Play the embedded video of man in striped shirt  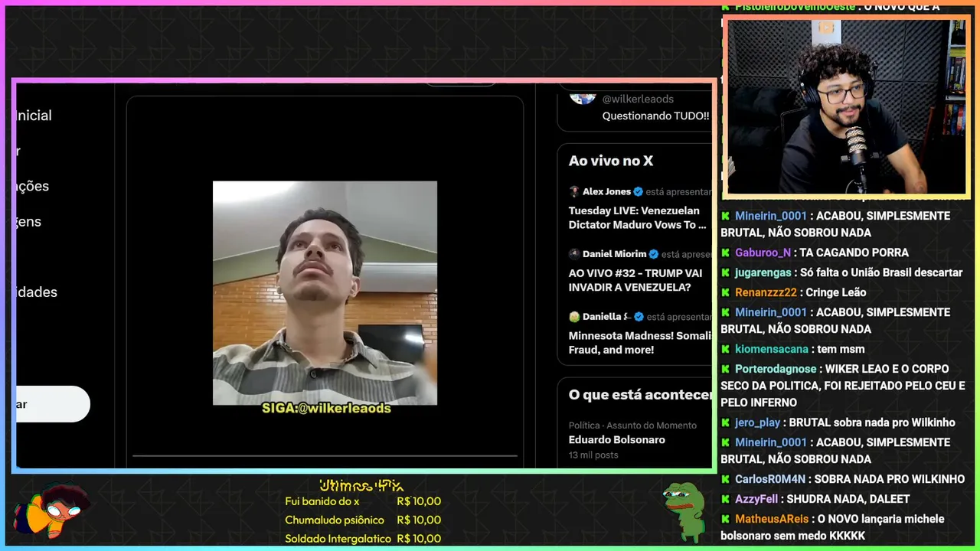click(325, 293)
